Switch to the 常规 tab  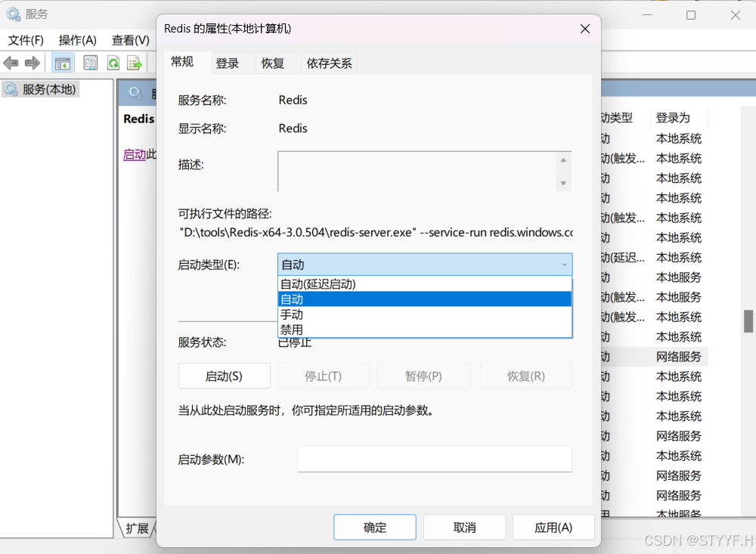pos(182,62)
